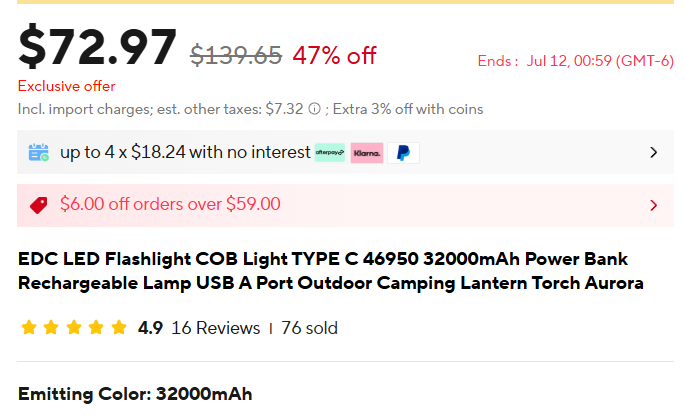Viewport: 685px width, 415px height.
Task: Expand the $6.00 off coupon chevron
Action: 654,205
